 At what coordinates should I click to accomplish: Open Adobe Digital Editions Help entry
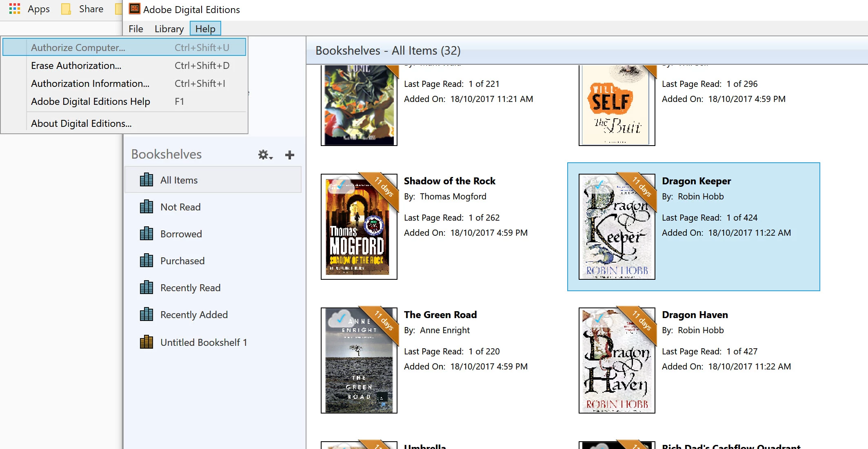pos(91,102)
